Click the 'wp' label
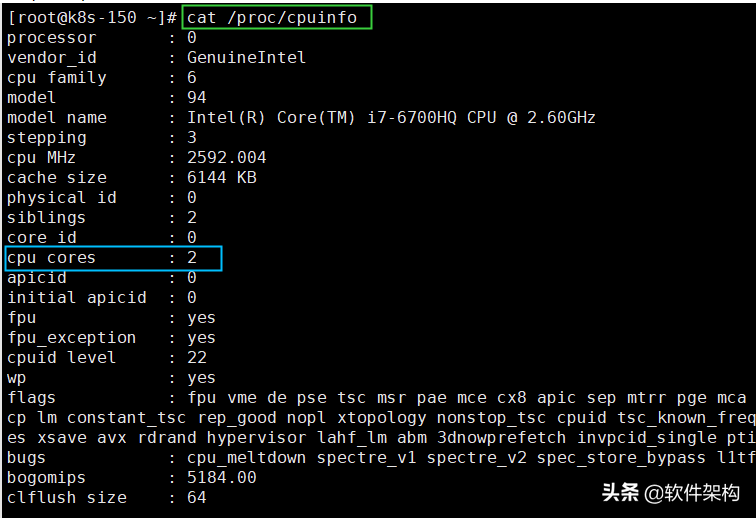Viewport: 756px width, 518px height. click(17, 379)
